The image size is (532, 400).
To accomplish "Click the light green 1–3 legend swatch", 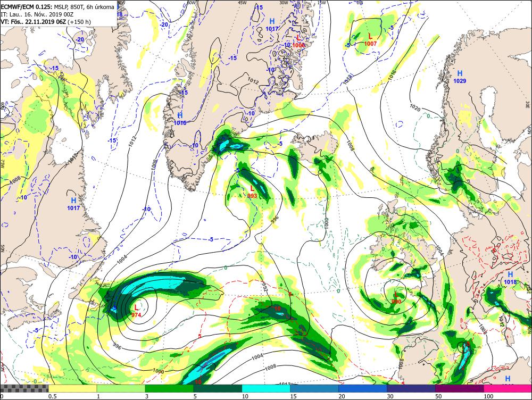I will pyautogui.click(x=121, y=388).
